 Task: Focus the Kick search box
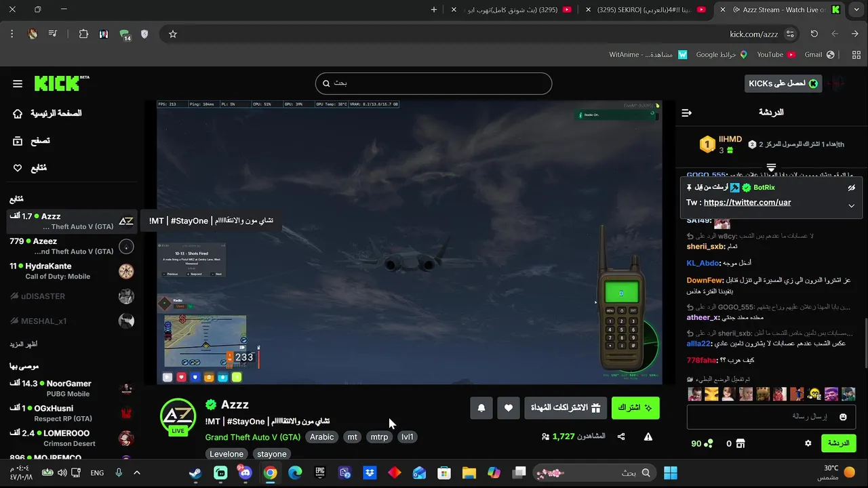click(433, 83)
